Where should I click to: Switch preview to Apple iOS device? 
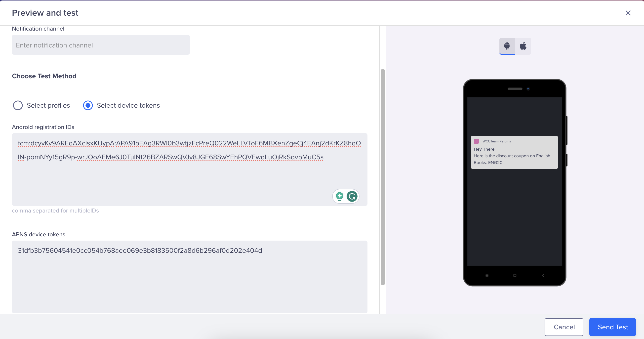pyautogui.click(x=523, y=46)
